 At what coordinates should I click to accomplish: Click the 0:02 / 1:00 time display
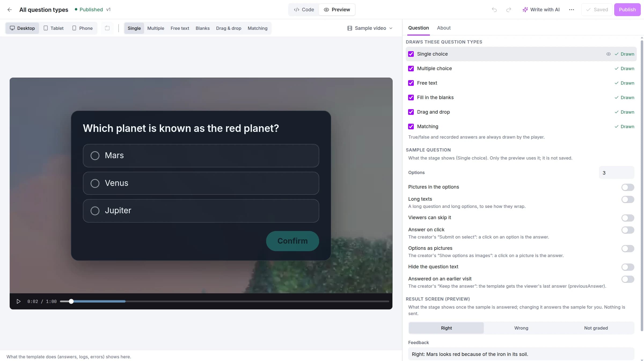click(42, 301)
